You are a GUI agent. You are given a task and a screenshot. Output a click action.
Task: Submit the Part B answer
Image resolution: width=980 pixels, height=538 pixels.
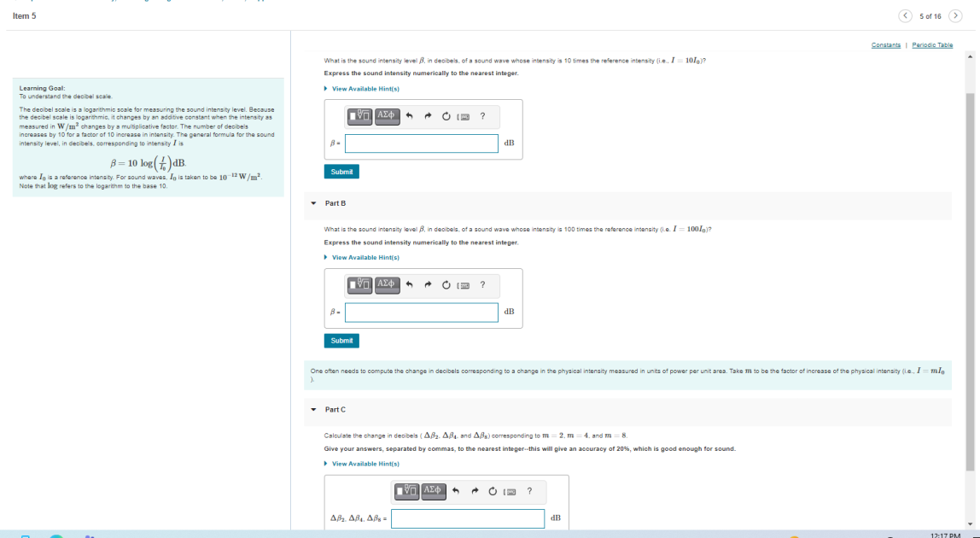[x=341, y=340]
